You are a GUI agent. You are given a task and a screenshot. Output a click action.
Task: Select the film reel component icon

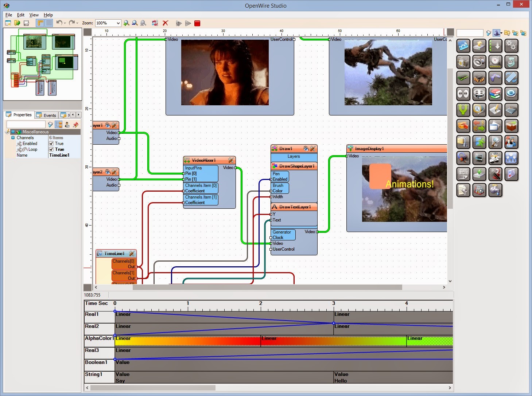(x=479, y=93)
